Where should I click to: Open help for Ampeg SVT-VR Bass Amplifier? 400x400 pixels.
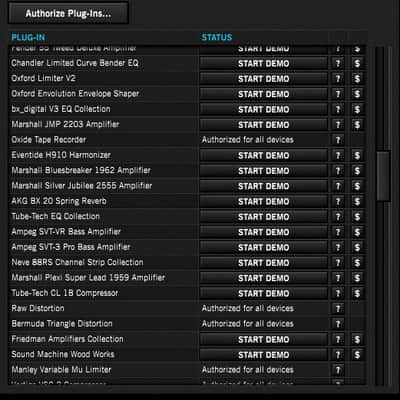(x=338, y=232)
